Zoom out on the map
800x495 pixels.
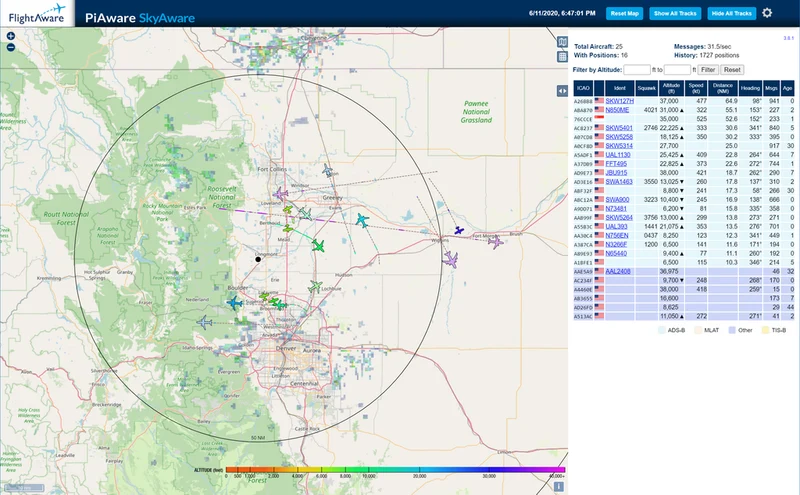click(10, 47)
